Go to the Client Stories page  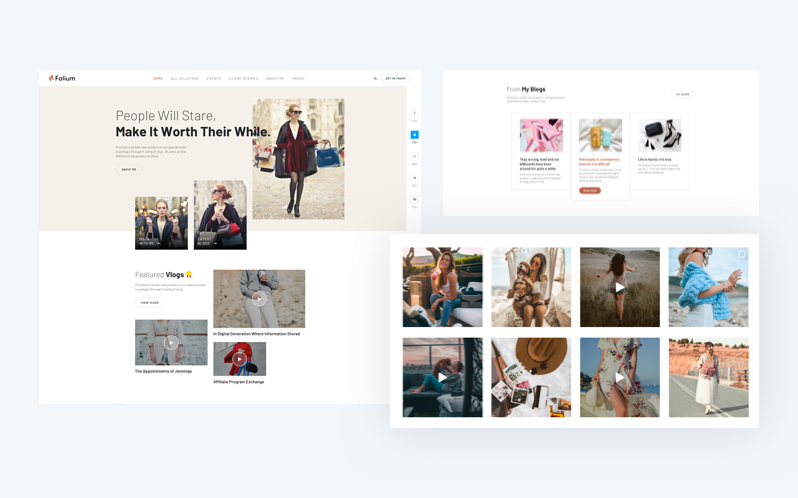click(243, 78)
